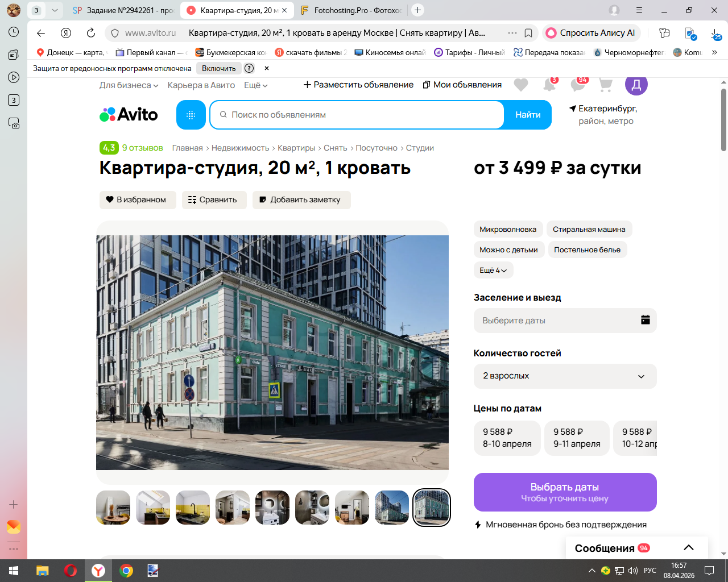Open user profile avatar Д

click(x=636, y=85)
